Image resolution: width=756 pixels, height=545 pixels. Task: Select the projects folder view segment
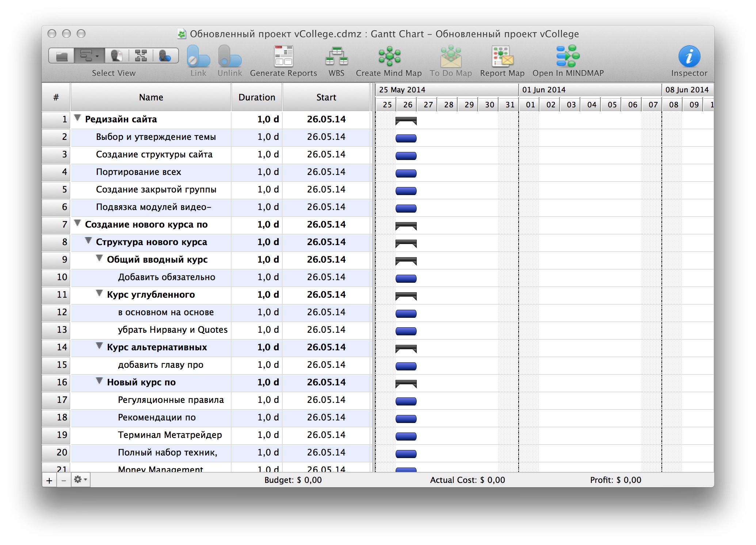62,56
